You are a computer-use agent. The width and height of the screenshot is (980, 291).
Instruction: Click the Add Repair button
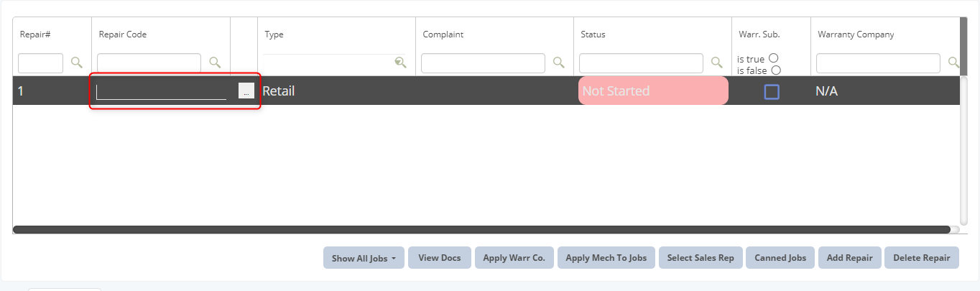tap(849, 258)
